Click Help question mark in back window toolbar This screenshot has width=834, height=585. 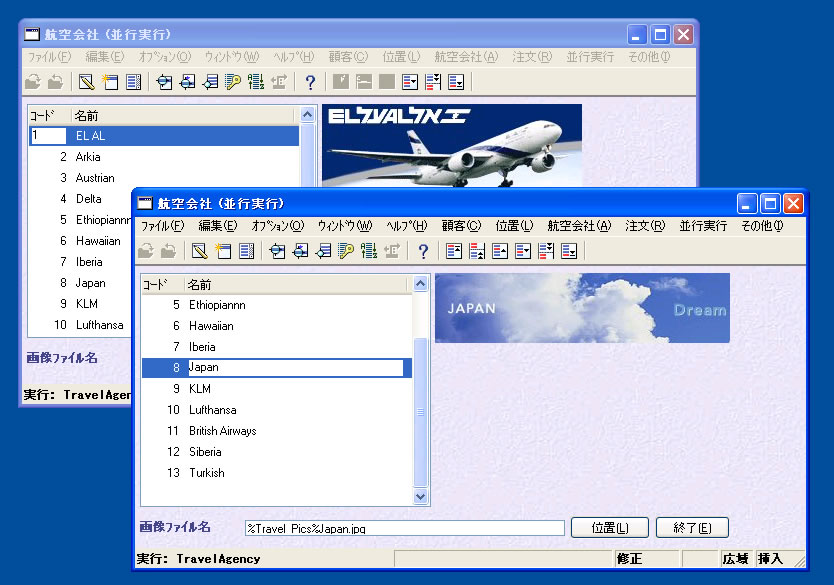310,82
